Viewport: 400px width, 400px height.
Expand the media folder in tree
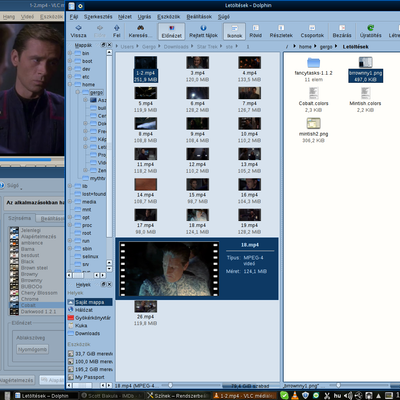tap(70, 202)
